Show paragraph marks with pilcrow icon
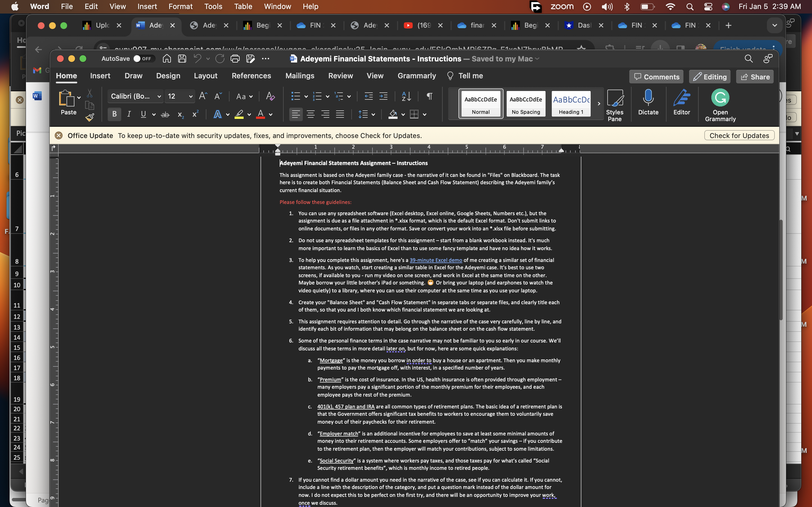 coord(429,97)
